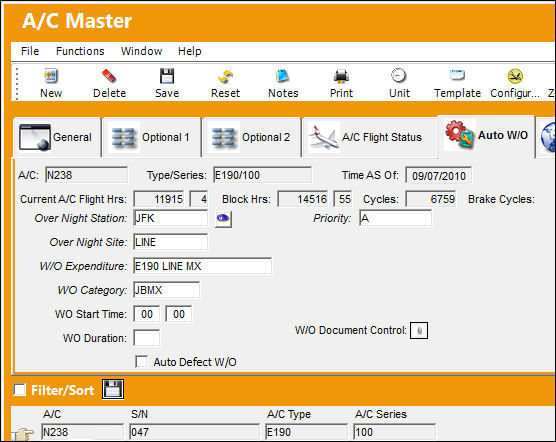
Task: Switch to the Optional 1 tab
Action: [x=151, y=137]
